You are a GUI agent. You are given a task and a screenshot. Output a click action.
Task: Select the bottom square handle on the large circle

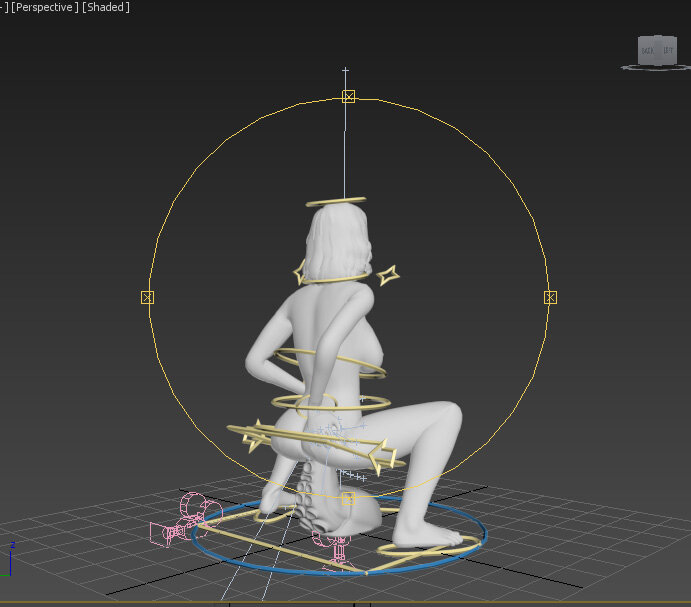point(348,499)
